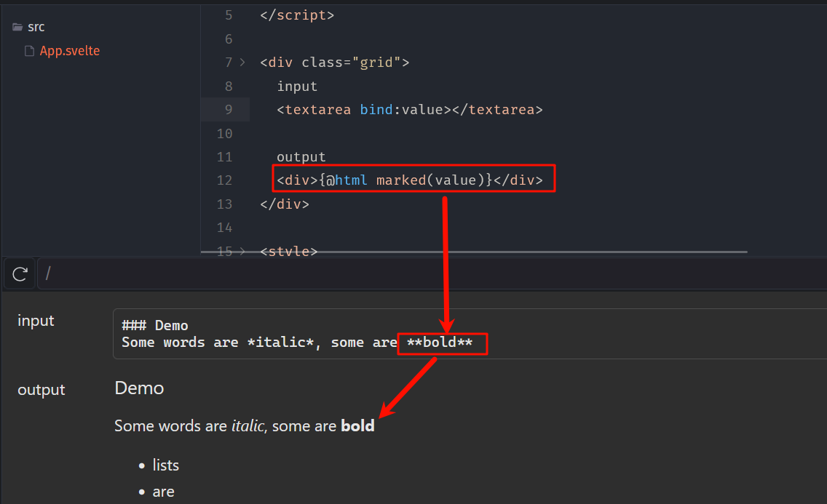This screenshot has height=504, width=827.
Task: Click the src folder icon
Action: [x=17, y=27]
